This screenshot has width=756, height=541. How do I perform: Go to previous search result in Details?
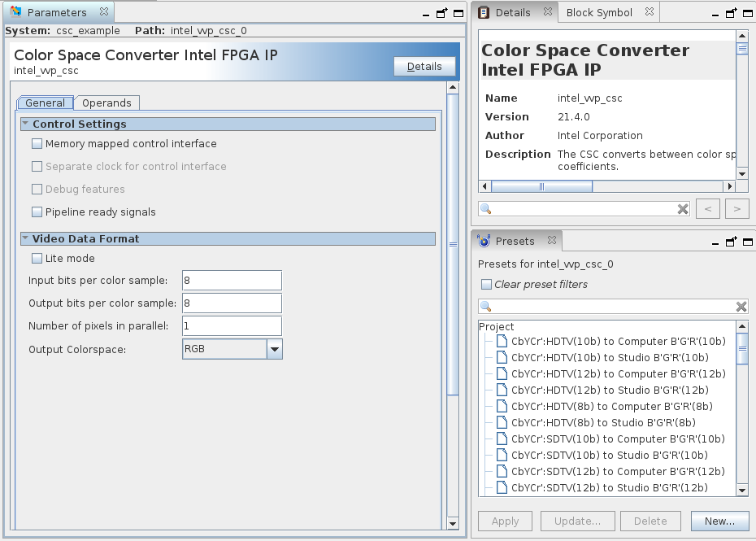707,209
